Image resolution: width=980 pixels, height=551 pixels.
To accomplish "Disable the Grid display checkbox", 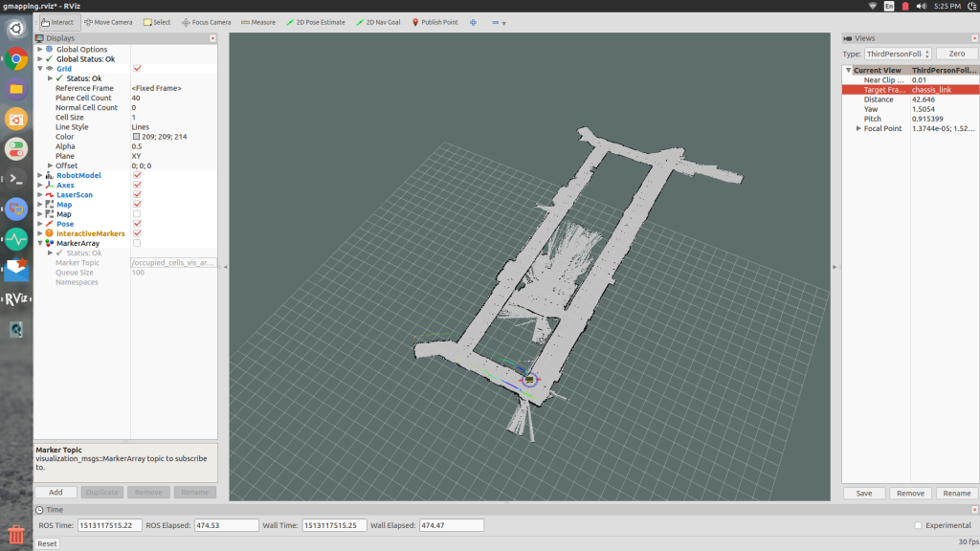I will pos(137,69).
